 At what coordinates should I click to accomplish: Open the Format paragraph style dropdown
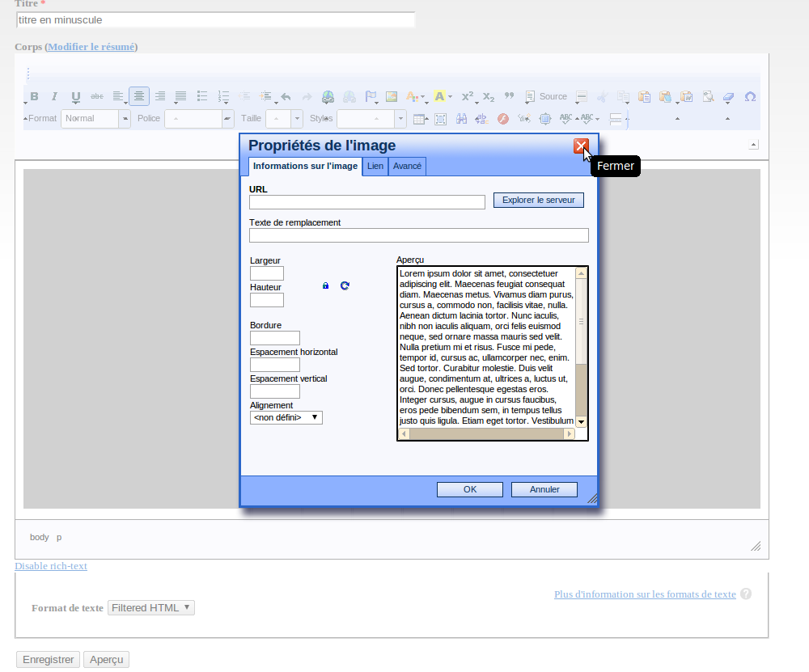[95, 119]
